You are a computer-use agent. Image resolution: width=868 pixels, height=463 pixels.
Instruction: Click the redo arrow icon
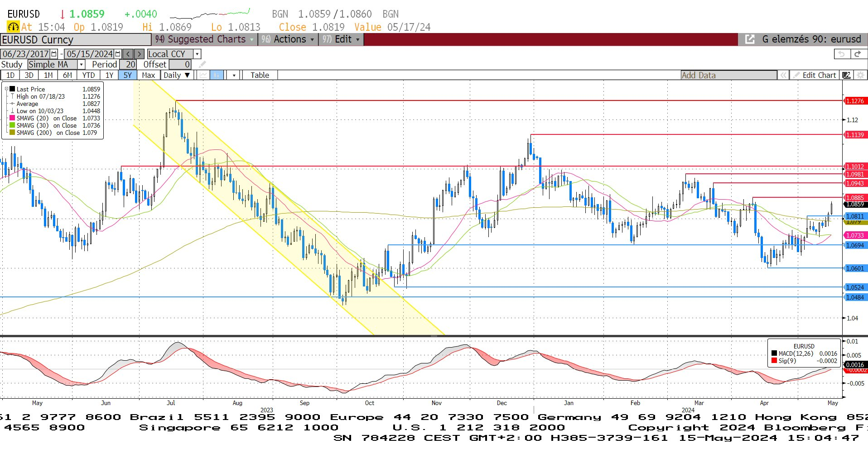858,54
